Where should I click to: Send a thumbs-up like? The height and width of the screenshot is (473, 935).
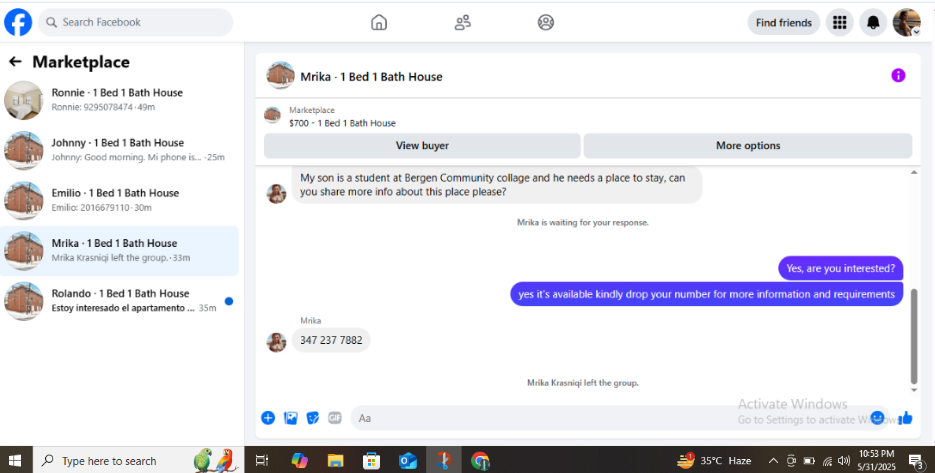(x=905, y=418)
